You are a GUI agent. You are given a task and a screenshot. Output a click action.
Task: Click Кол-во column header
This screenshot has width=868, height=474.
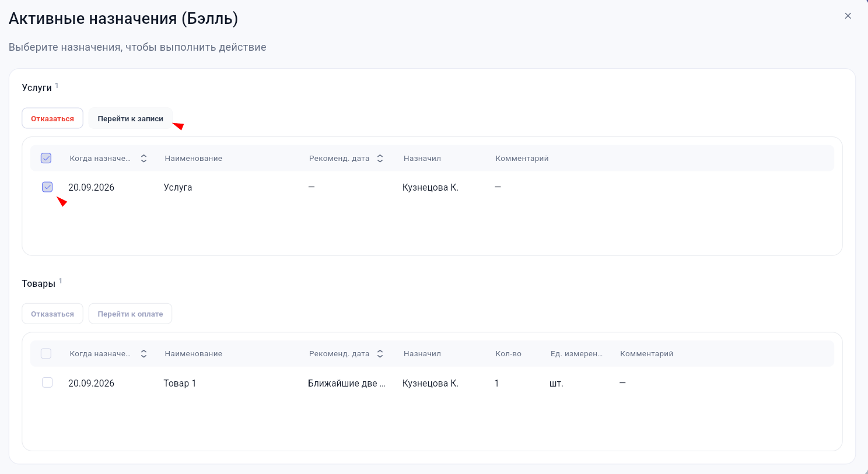click(x=508, y=354)
